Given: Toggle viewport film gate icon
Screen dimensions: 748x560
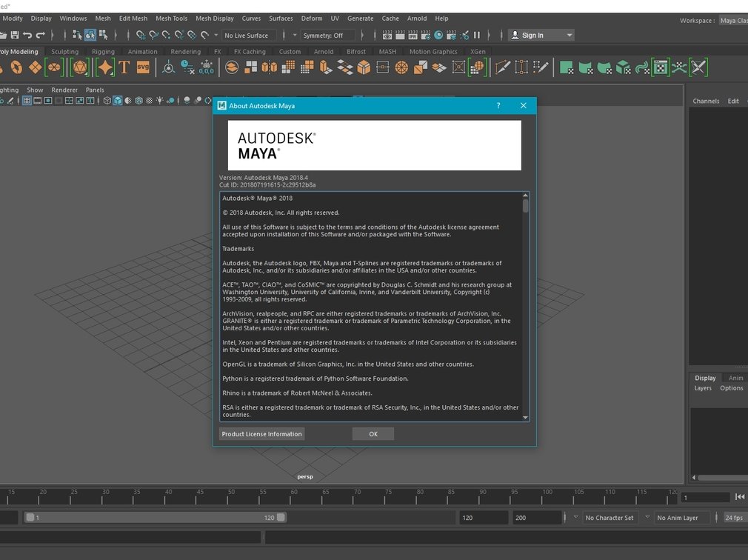Looking at the screenshot, I should tap(37, 100).
